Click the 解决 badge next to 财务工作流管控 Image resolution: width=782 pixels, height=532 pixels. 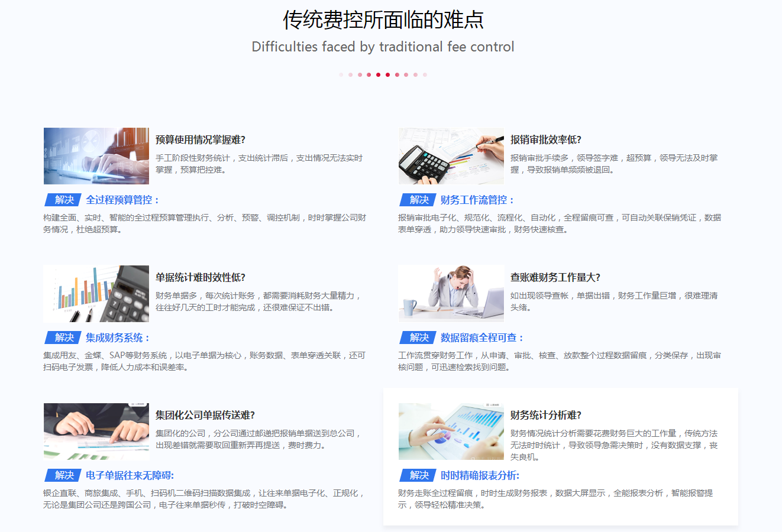tap(418, 200)
